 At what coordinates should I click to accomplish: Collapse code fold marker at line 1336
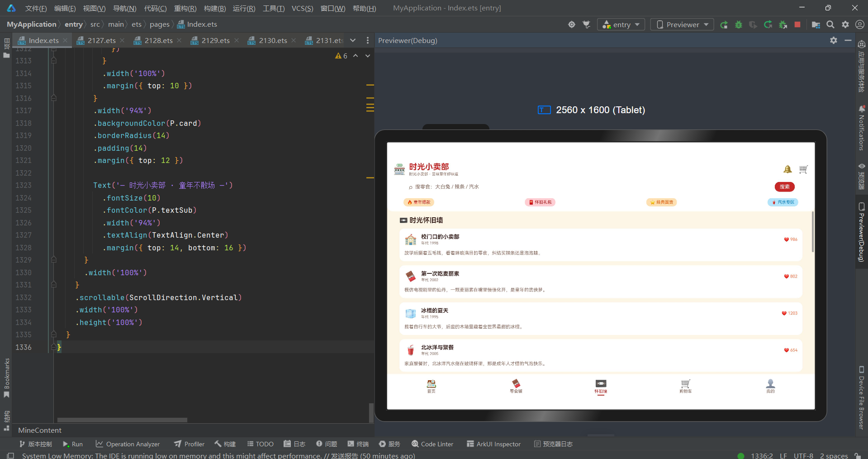pos(54,347)
